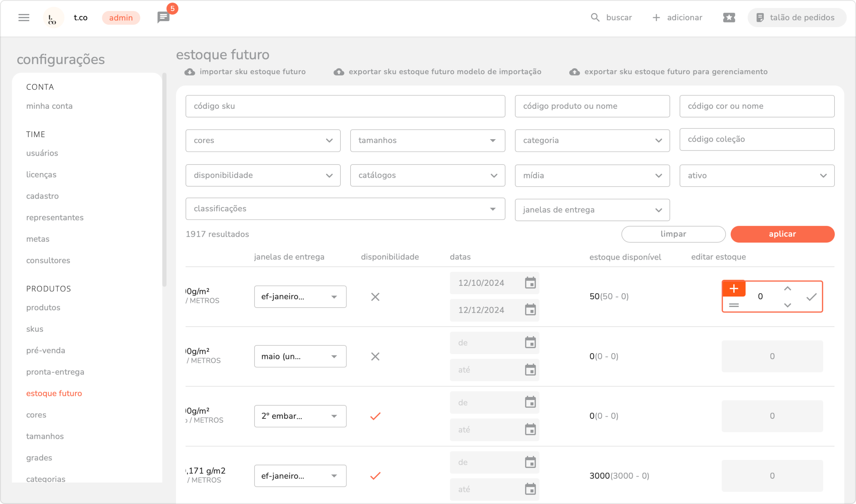Click the search magnifier icon
856x504 pixels.
click(x=595, y=18)
